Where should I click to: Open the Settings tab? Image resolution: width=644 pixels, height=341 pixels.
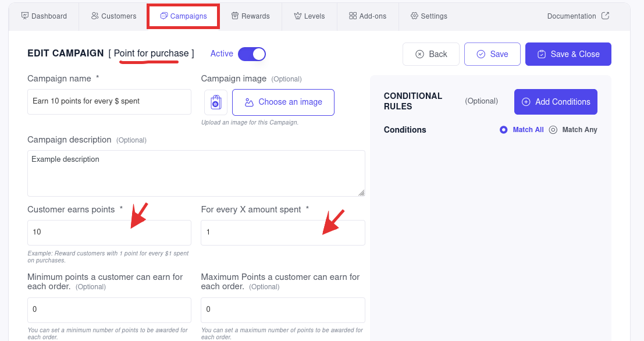click(x=429, y=16)
